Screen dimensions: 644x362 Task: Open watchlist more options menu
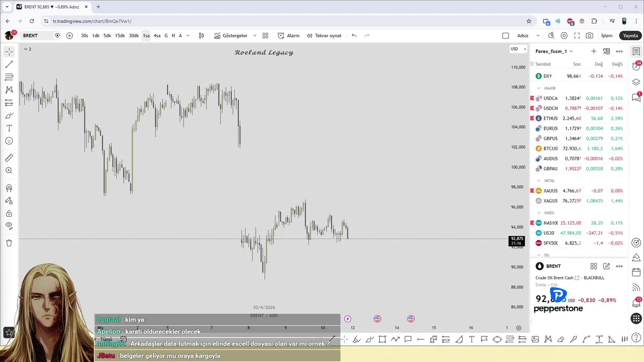click(619, 51)
